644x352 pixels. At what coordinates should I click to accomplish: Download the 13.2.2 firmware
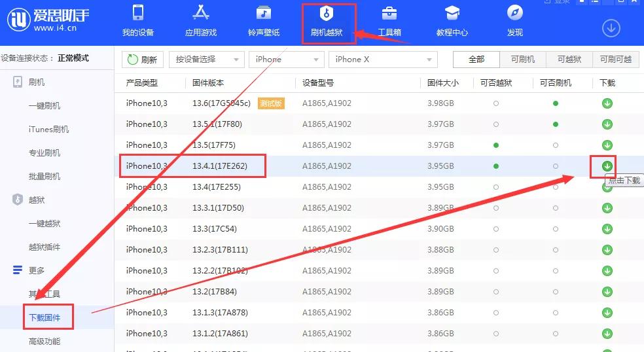[x=607, y=271]
